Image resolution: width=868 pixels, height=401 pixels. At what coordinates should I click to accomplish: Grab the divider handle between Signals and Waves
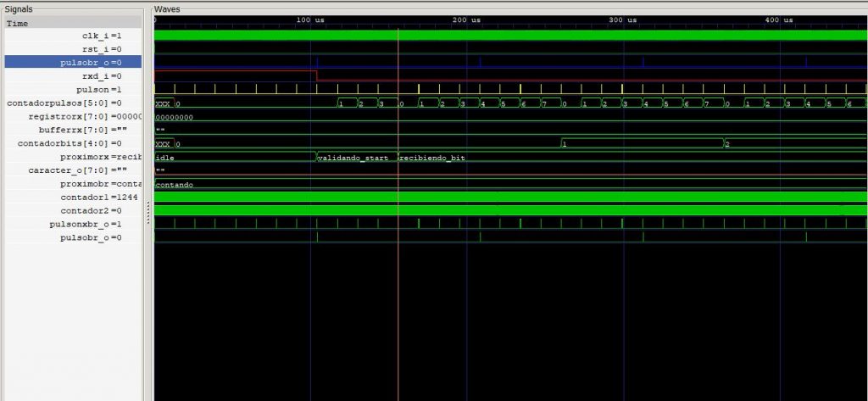click(148, 212)
